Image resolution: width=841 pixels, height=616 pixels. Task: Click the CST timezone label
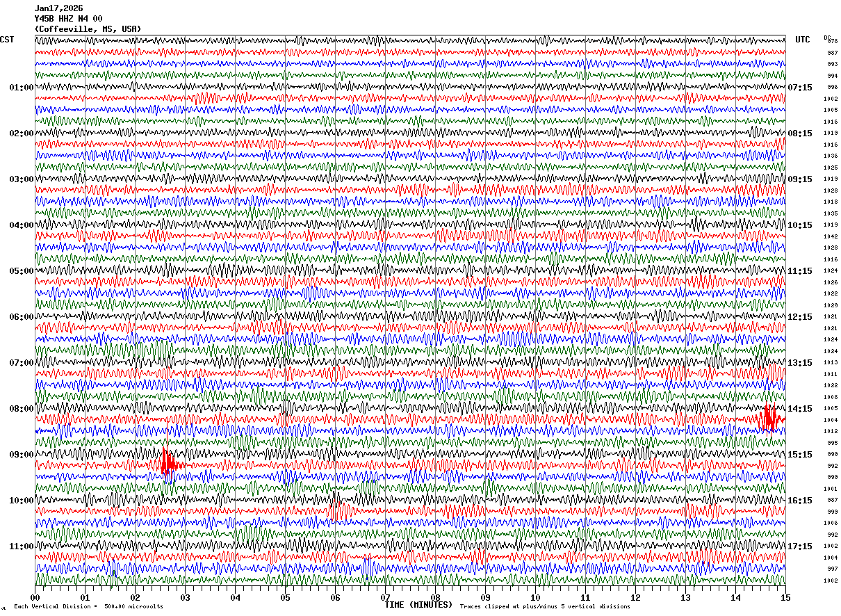click(7, 40)
